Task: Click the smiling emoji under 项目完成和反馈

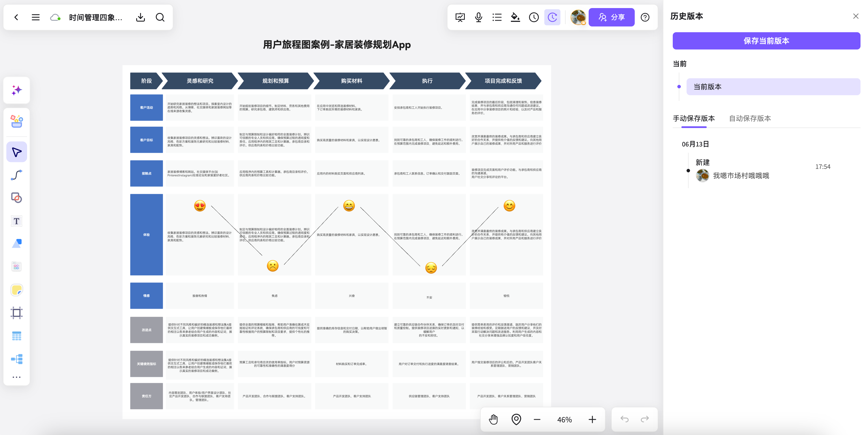Action: tap(509, 206)
